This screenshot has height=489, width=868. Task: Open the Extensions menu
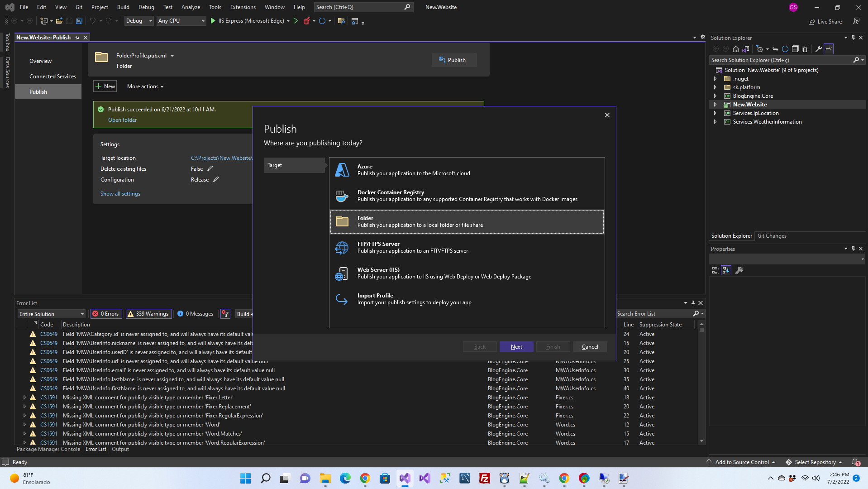(x=243, y=7)
